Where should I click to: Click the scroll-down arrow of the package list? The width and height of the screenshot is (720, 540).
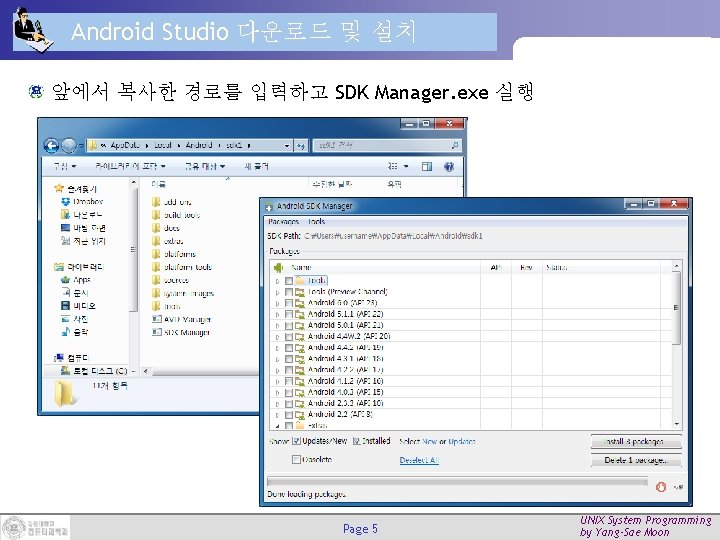coord(676,424)
